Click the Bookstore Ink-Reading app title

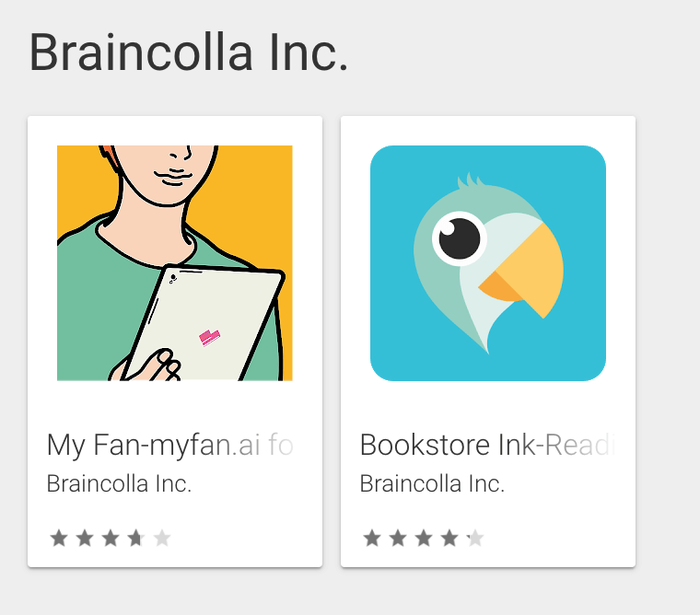487,446
